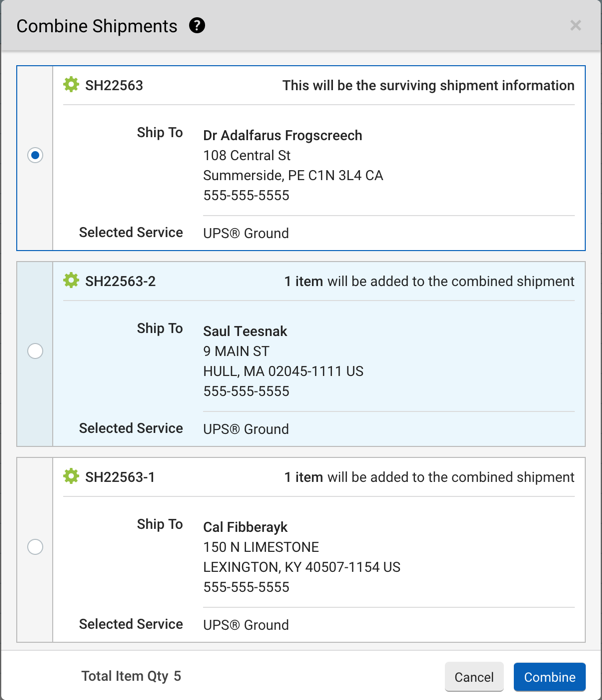
Task: Select recipient name Dr Adalfarus Frogscreech
Action: click(282, 135)
